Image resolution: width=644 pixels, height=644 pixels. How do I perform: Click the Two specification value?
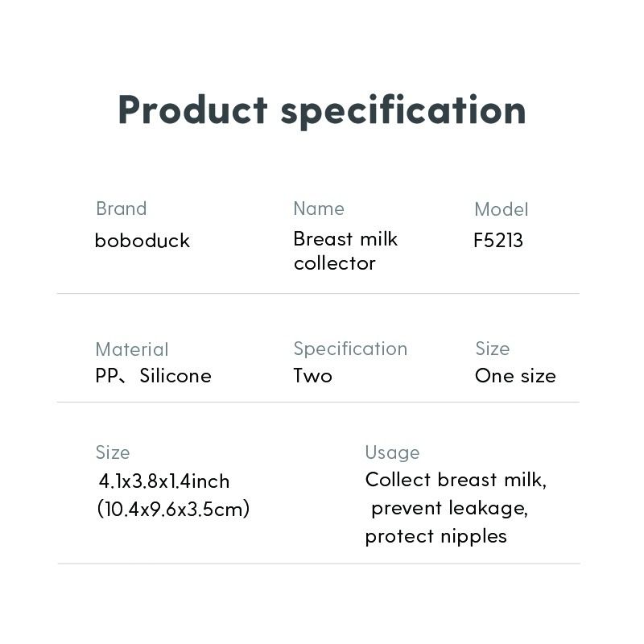pos(313,376)
